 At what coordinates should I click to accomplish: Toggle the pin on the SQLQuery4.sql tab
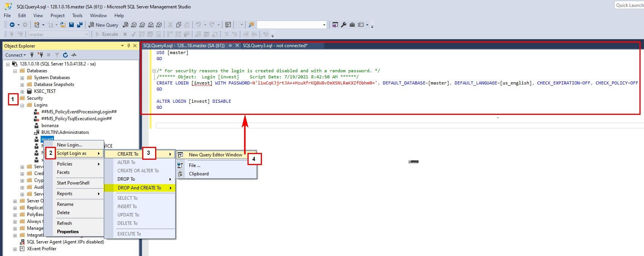pos(230,45)
